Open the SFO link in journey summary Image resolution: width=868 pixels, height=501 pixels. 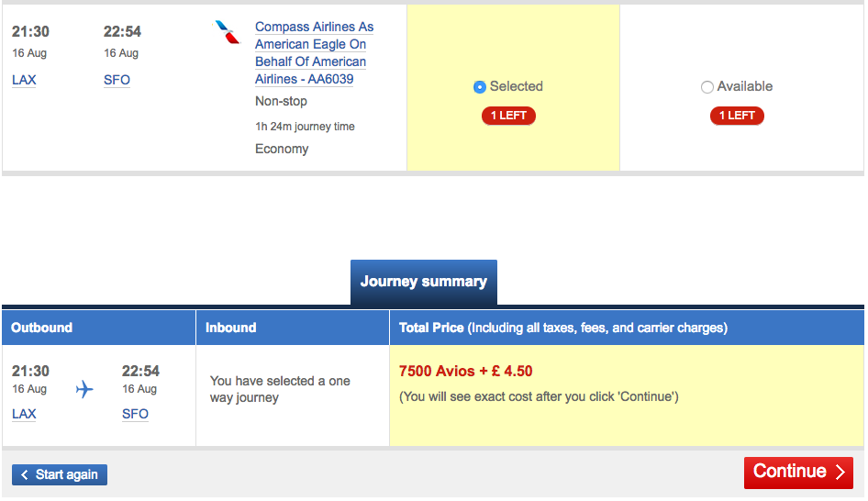click(135, 414)
